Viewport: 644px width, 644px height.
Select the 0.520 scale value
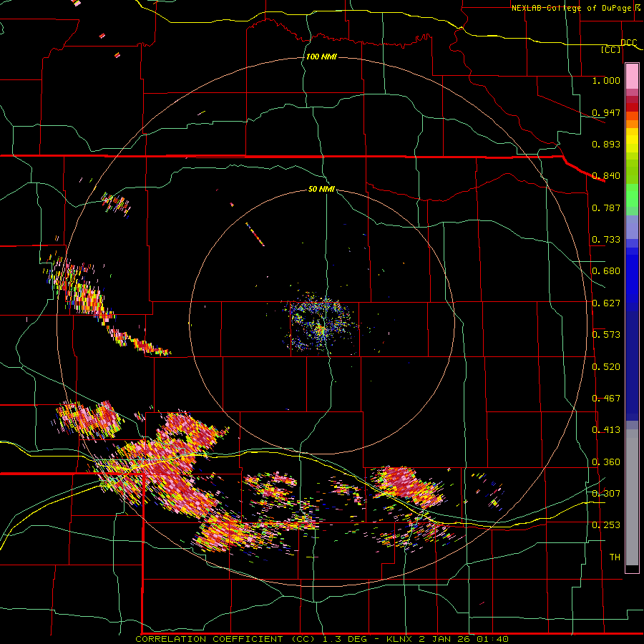(606, 367)
